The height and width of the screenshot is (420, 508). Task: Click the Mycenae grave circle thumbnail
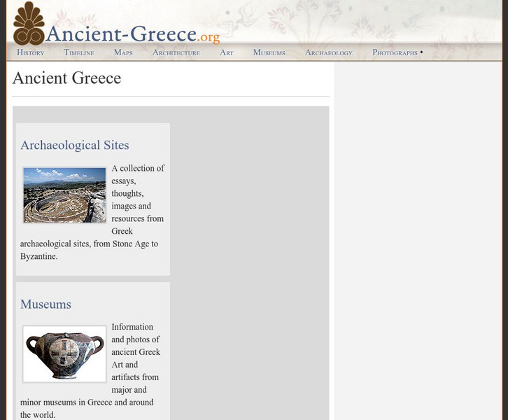click(64, 195)
